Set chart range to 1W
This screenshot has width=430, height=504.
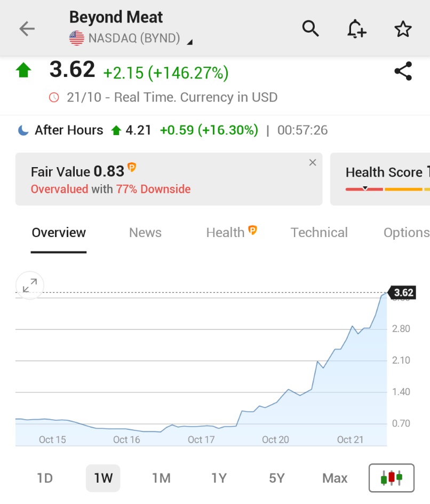(103, 478)
